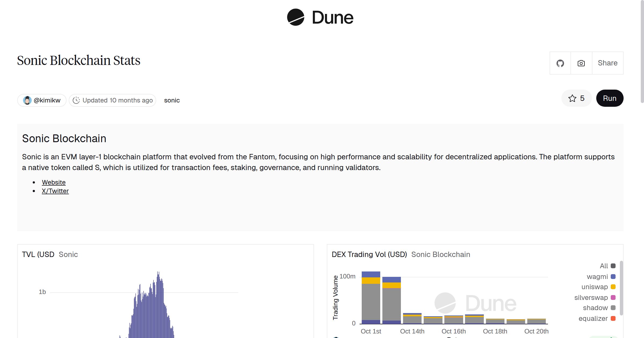Open the GitHub icon near Share
Viewport: 644px width, 338px height.
point(560,63)
